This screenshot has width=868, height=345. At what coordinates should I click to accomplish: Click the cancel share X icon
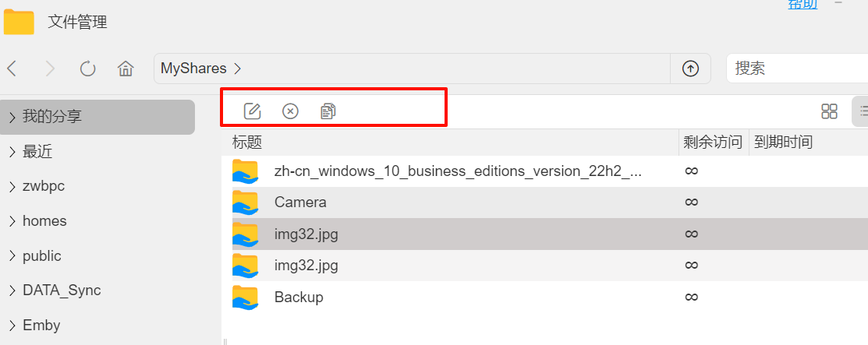[290, 111]
